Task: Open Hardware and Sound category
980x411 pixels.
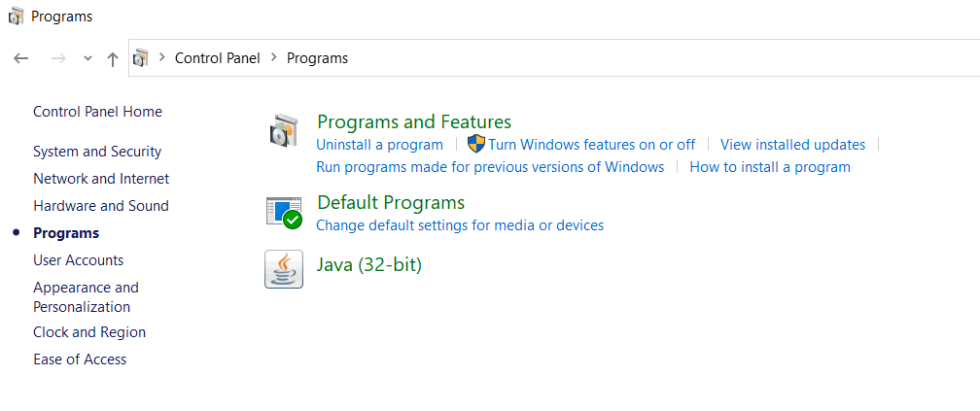Action: [x=101, y=206]
